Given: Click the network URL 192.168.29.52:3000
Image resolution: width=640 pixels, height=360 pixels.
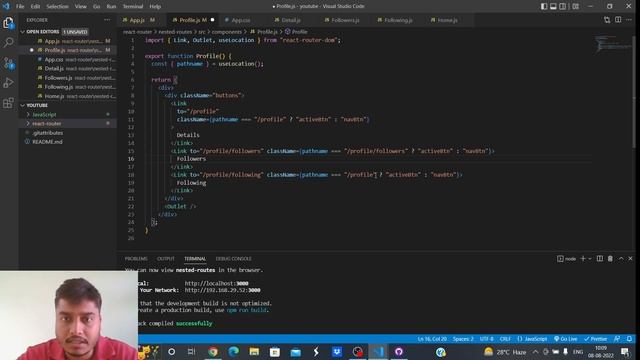Looking at the screenshot, I should [222, 290].
